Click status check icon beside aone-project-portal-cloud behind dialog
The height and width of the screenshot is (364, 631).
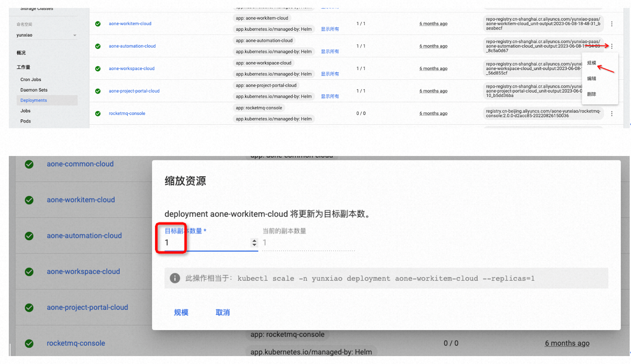[29, 308]
